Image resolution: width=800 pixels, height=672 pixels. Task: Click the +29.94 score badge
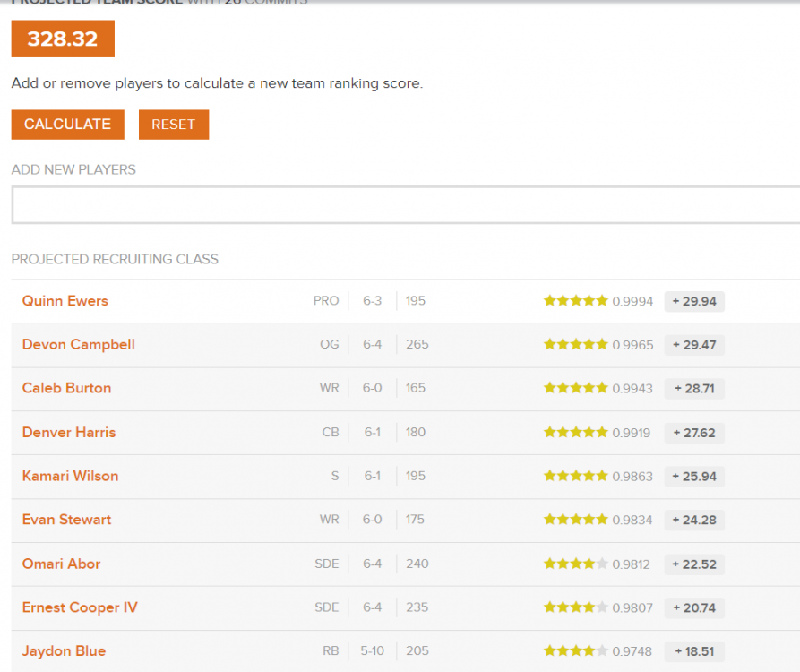[694, 301]
